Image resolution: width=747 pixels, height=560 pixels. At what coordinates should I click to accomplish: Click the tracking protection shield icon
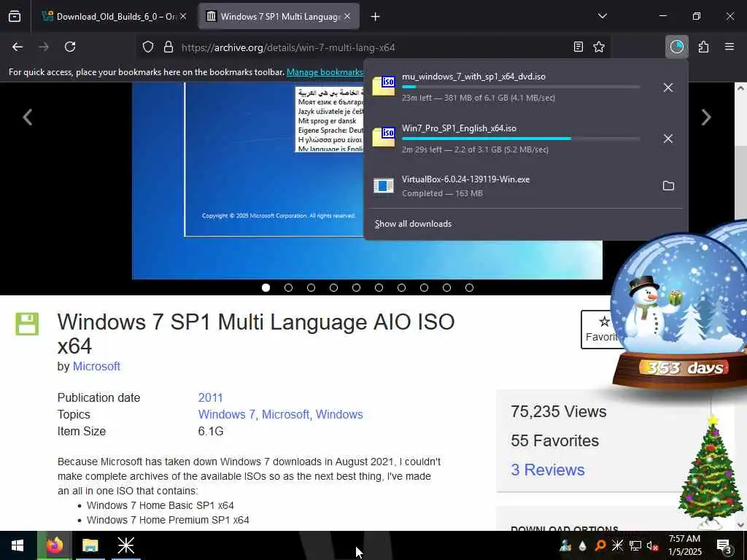click(148, 47)
